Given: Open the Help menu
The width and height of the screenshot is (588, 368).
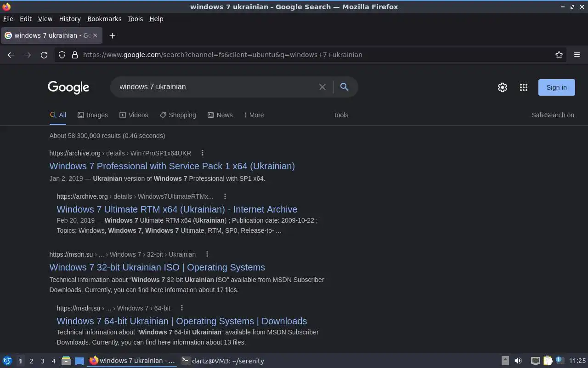Looking at the screenshot, I should [156, 19].
